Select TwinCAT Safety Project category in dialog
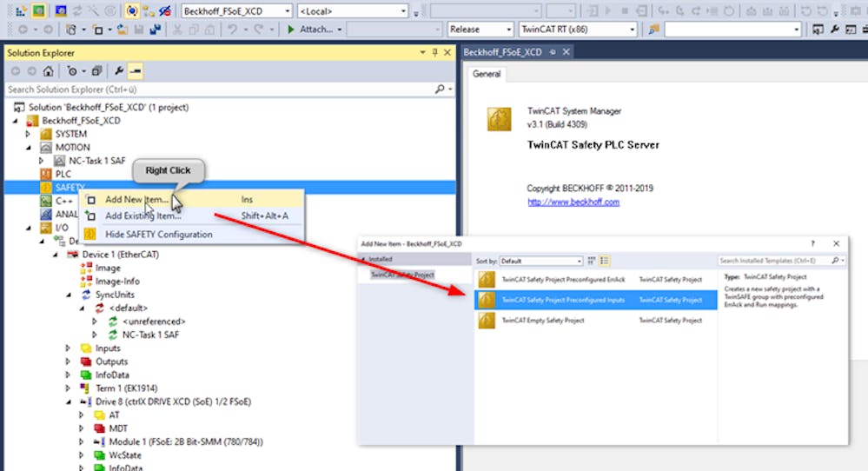The width and height of the screenshot is (868, 471). (x=402, y=275)
